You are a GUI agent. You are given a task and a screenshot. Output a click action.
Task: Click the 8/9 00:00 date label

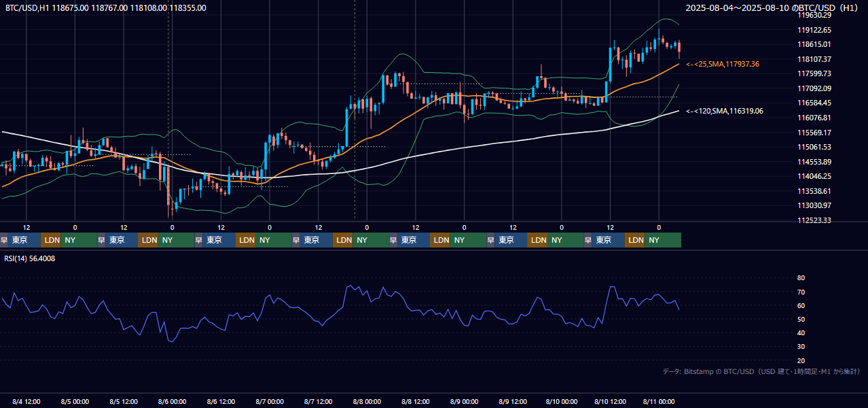(x=465, y=402)
